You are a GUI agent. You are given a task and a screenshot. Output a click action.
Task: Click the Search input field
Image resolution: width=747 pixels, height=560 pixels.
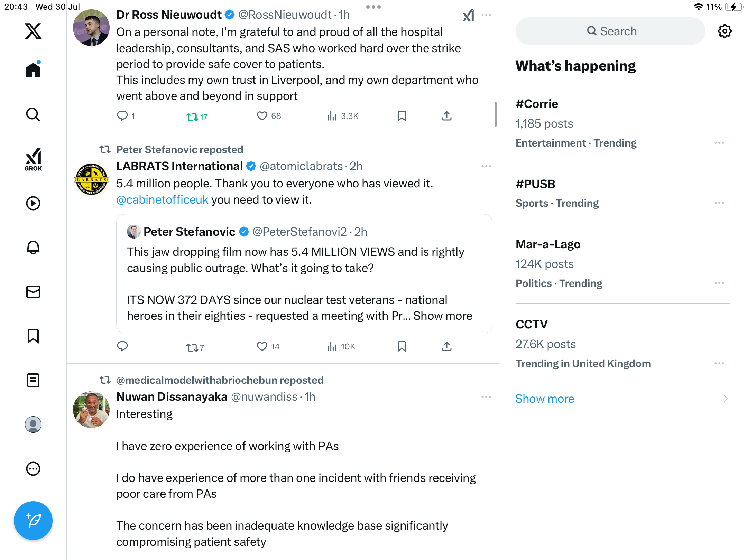pos(610,31)
